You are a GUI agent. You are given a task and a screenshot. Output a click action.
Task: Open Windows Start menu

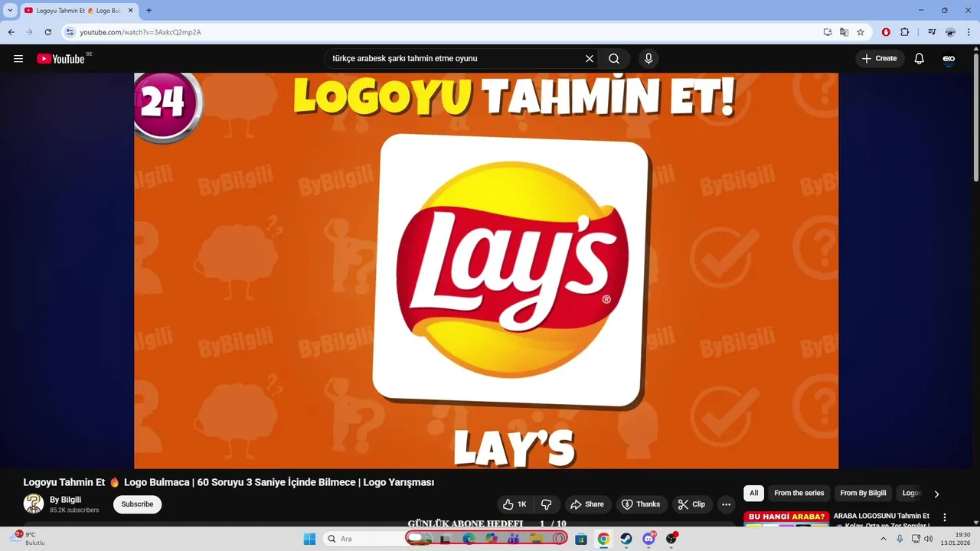[309, 539]
